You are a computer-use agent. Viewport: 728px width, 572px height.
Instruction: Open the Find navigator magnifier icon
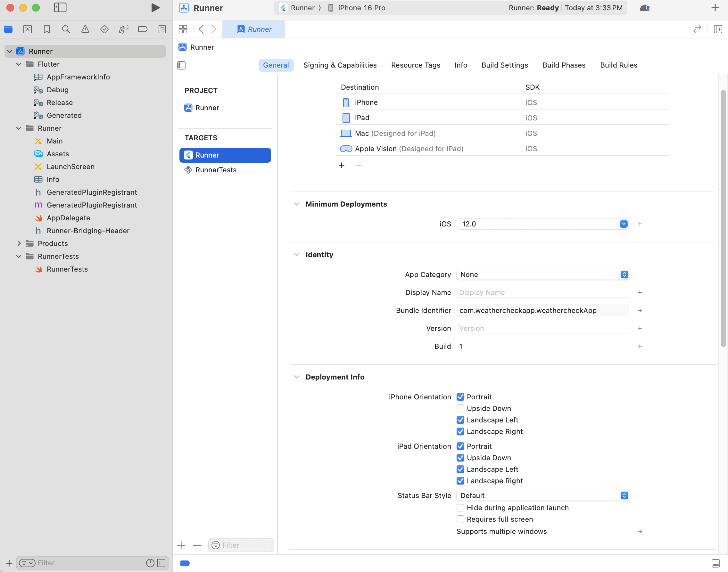pyautogui.click(x=66, y=29)
